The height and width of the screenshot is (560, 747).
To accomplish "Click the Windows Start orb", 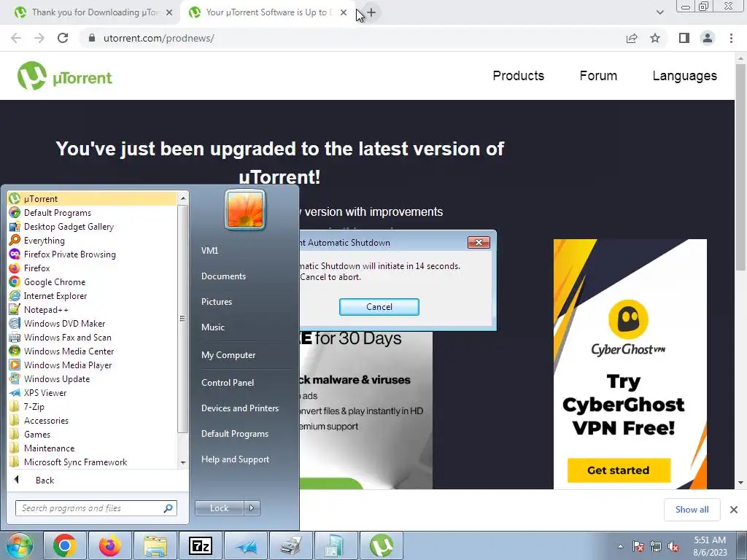I will coord(20,545).
